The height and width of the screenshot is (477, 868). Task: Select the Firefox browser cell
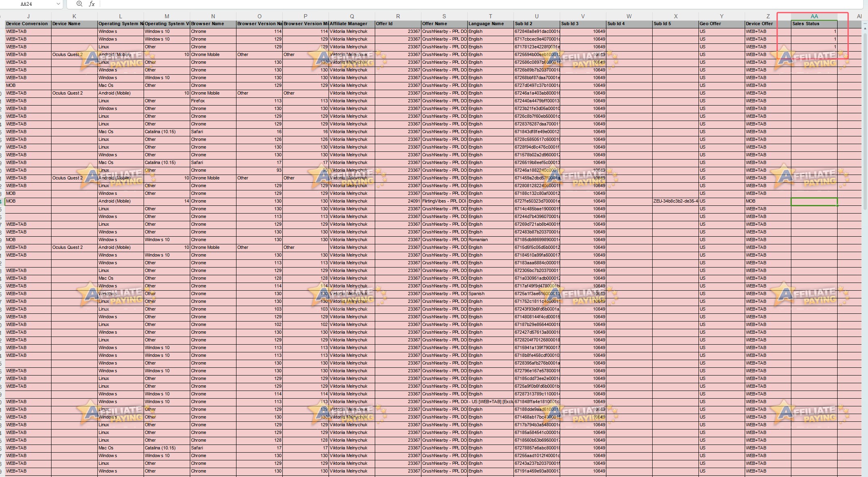click(x=213, y=101)
